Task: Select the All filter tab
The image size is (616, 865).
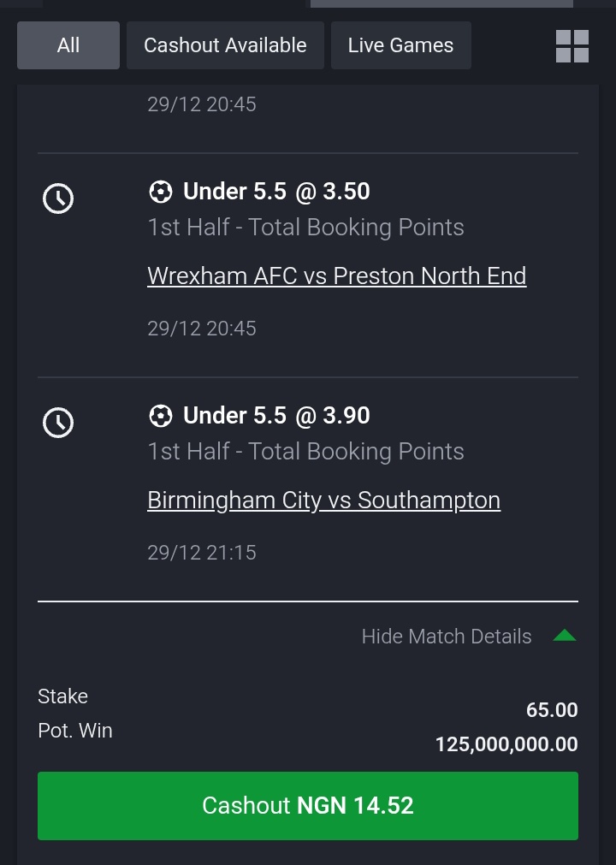Action: (68, 45)
